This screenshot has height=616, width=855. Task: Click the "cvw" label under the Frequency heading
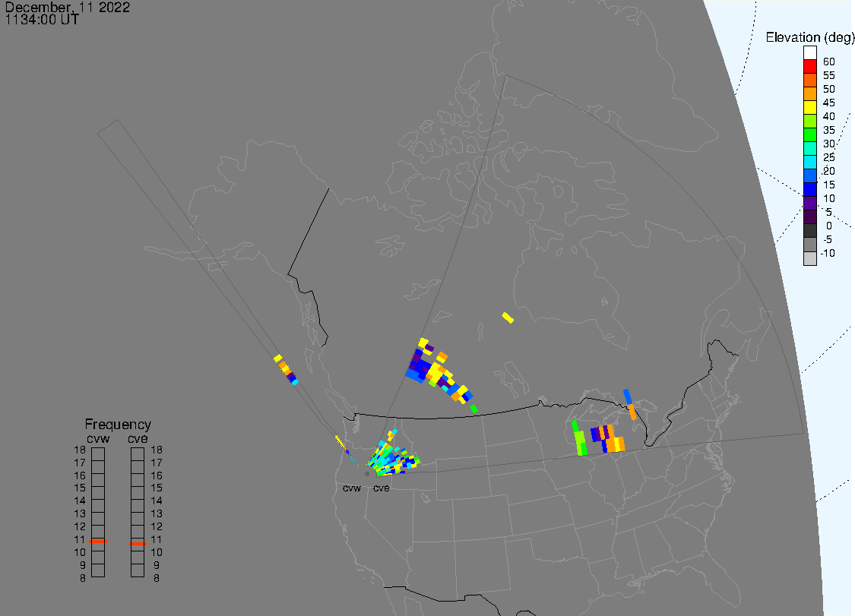[x=98, y=438]
